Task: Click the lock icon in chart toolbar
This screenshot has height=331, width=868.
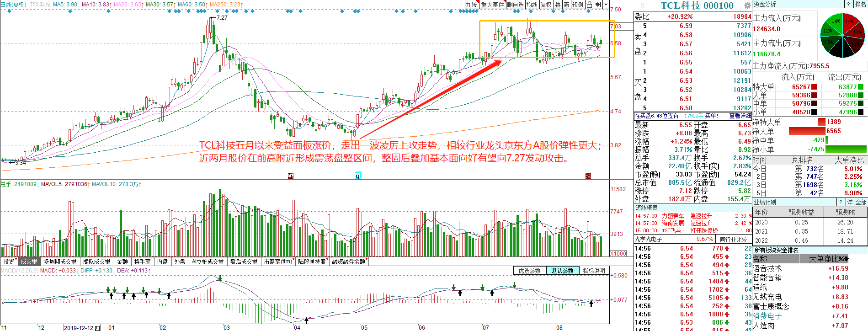Action: point(589,5)
